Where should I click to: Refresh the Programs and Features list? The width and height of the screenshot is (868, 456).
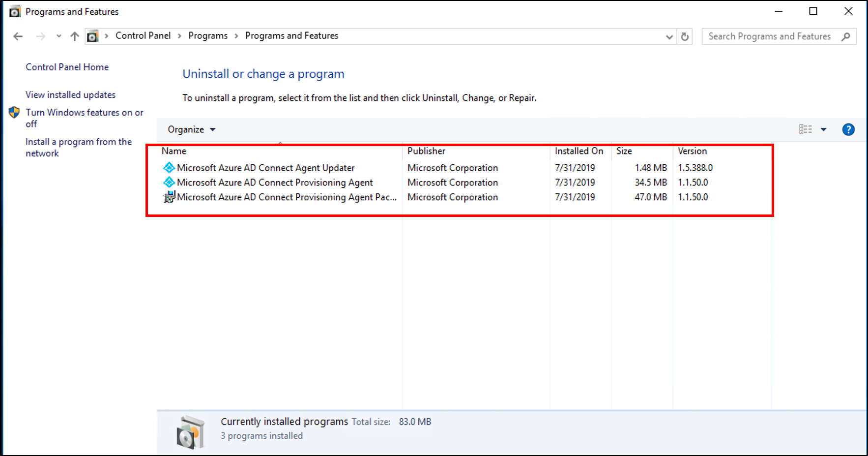click(x=685, y=36)
